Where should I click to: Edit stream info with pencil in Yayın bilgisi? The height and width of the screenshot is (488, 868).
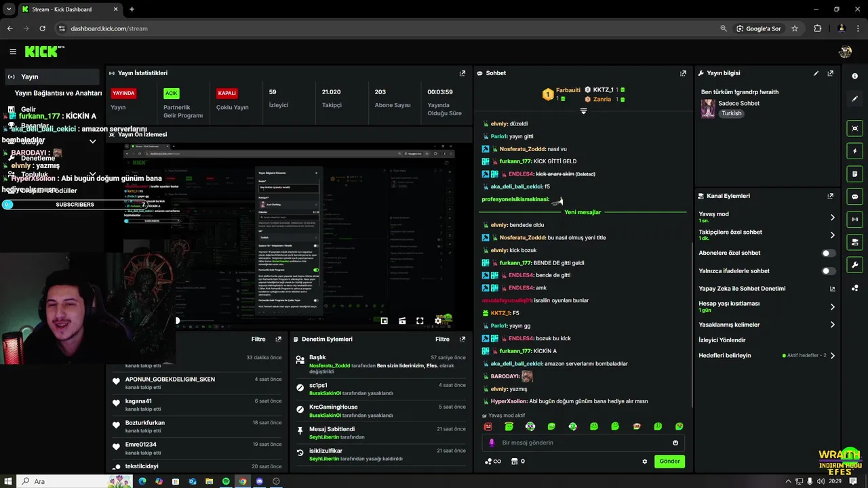[x=816, y=73]
